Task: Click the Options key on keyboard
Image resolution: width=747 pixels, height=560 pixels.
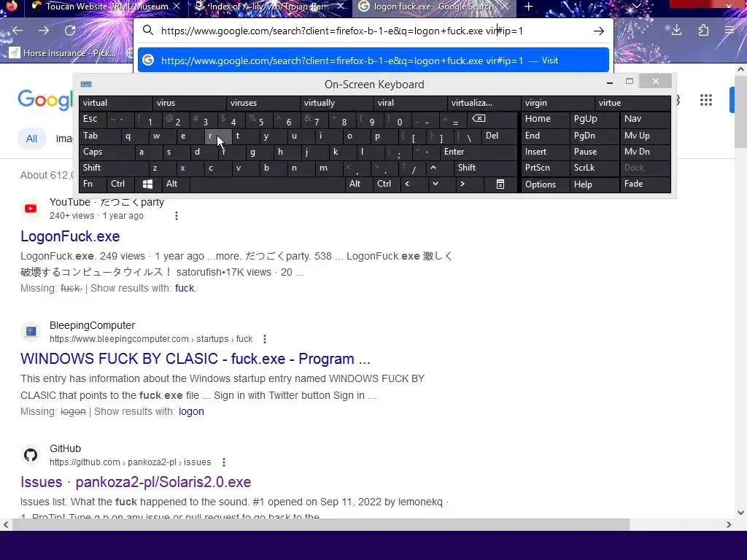Action: (x=546, y=184)
